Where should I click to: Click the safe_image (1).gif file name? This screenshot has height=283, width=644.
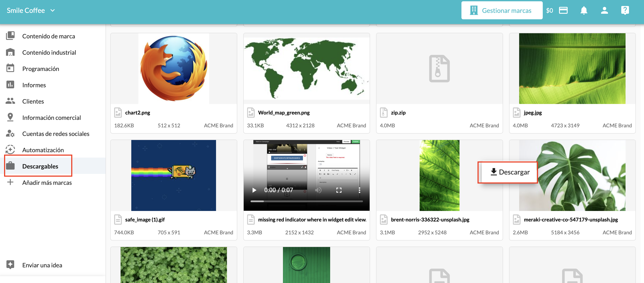tap(145, 219)
